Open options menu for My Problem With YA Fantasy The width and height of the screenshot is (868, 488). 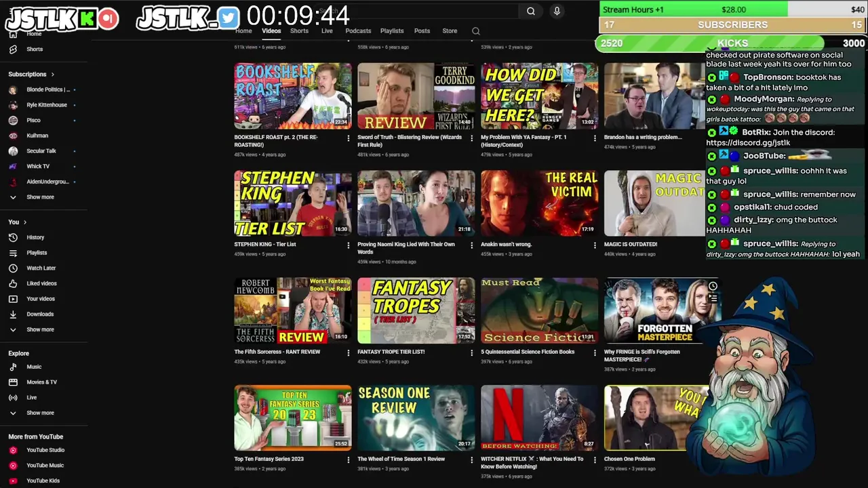[595, 138]
